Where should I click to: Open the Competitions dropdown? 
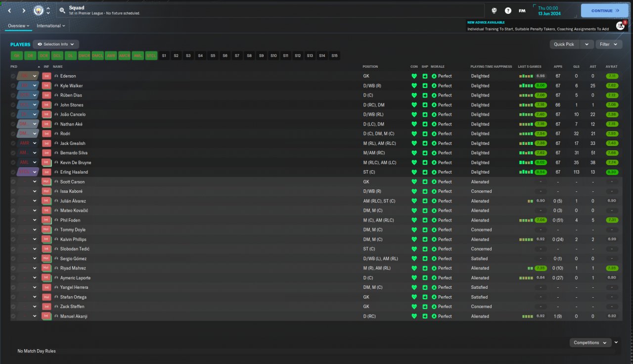point(590,343)
